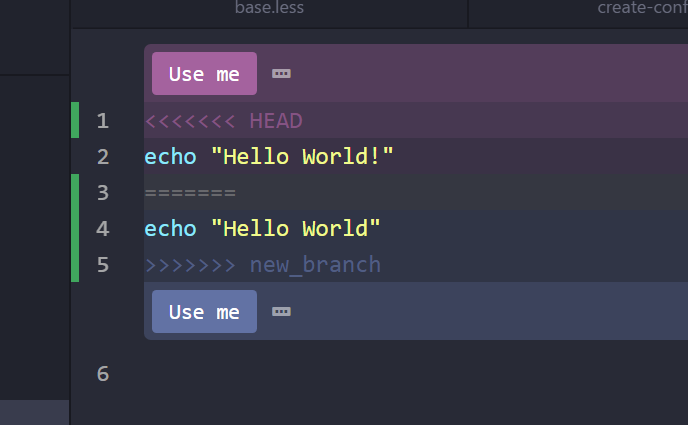The height and width of the screenshot is (425, 688).
Task: Open the ellipsis menu beside the blue Use me
Action: pos(281,312)
